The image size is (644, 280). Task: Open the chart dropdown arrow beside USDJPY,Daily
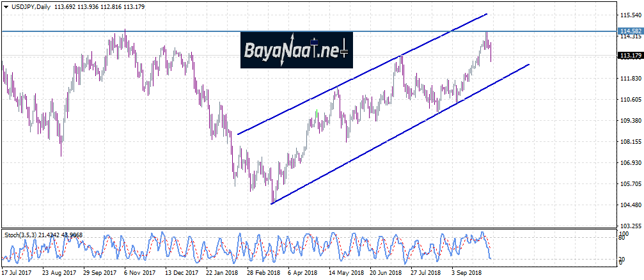5,7
